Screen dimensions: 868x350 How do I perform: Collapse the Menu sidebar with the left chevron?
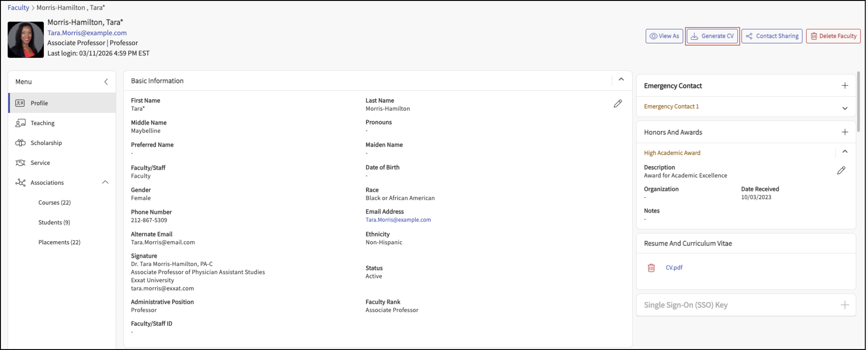pyautogui.click(x=106, y=82)
